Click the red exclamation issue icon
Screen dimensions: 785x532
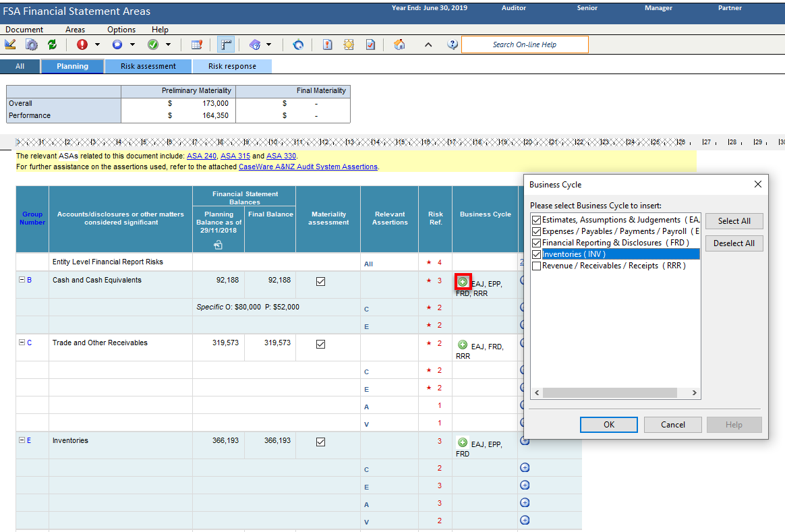(x=82, y=45)
